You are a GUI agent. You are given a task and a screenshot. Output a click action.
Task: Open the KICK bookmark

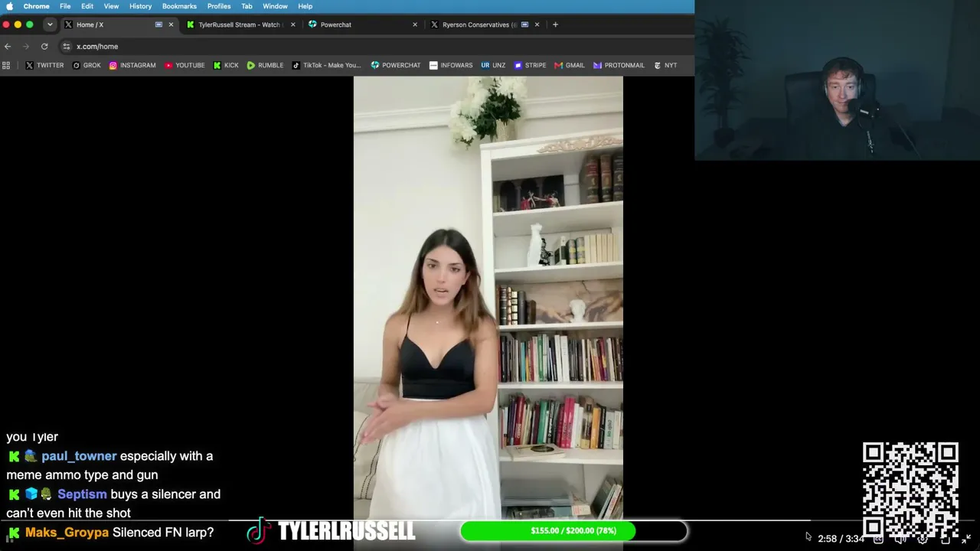tap(226, 66)
